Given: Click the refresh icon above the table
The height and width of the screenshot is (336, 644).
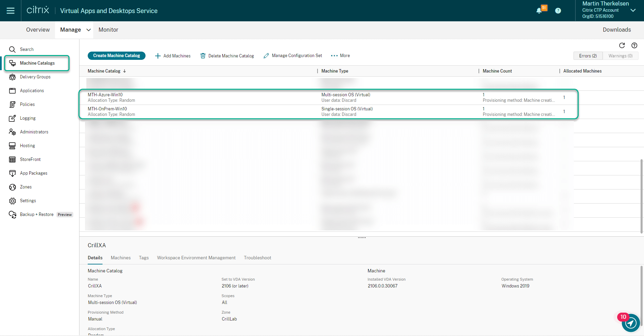Looking at the screenshot, I should (x=622, y=45).
